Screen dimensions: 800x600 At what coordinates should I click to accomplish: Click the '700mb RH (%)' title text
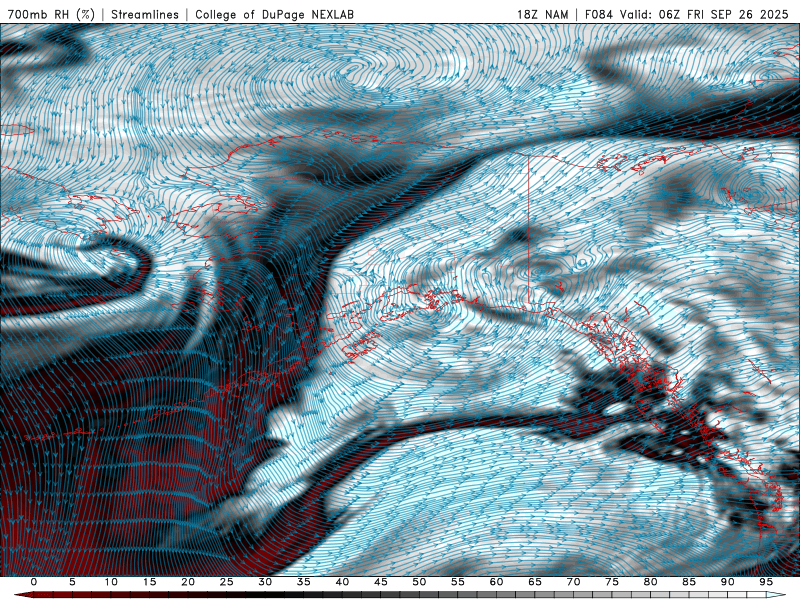tap(52, 15)
